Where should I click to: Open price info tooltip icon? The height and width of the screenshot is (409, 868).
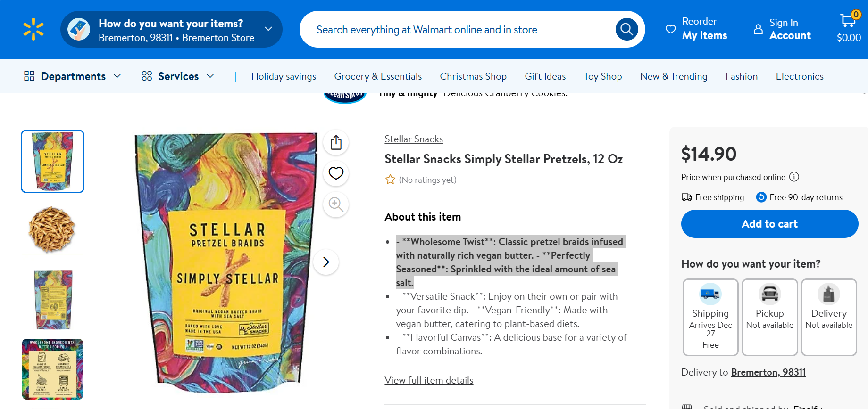794,177
